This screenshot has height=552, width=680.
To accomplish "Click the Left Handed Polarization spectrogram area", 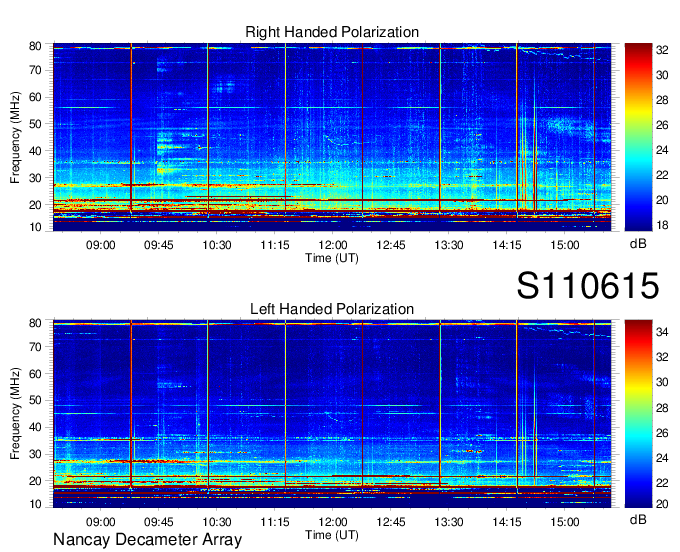I will point(332,414).
